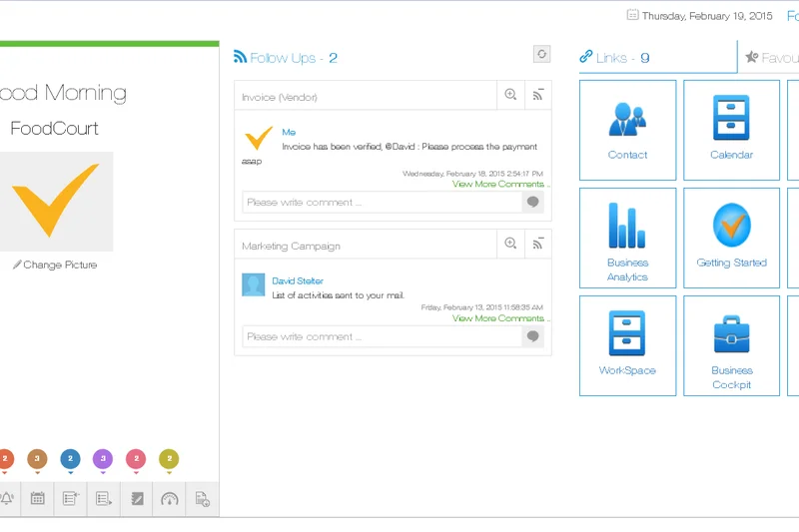The image size is (799, 532).
Task: Click the David Stelter name link
Action: [298, 281]
